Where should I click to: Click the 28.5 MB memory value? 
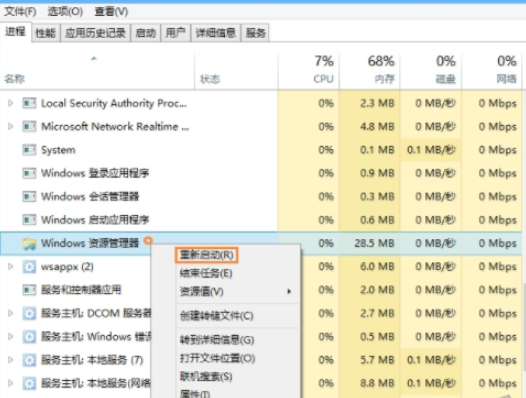click(x=374, y=243)
